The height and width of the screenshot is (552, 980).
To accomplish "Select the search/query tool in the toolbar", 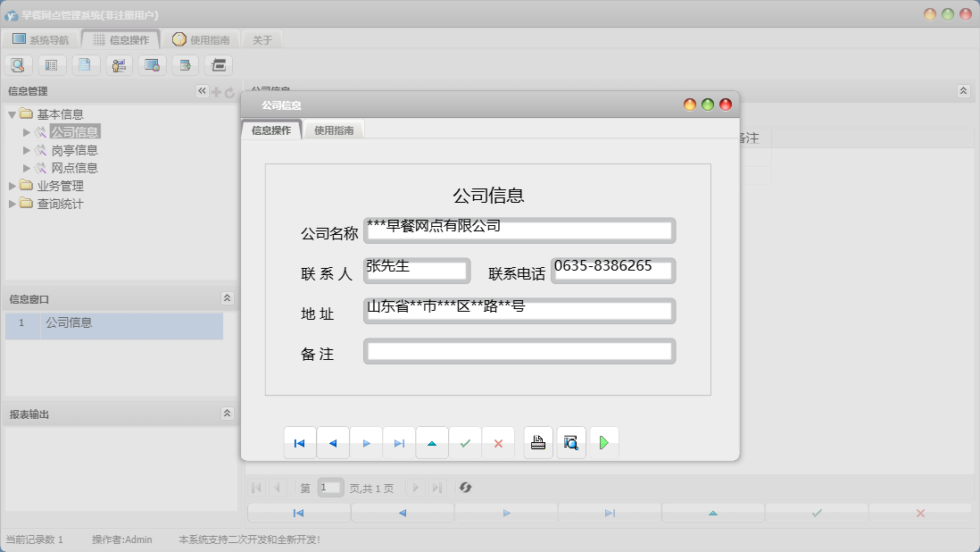I will pos(18,64).
